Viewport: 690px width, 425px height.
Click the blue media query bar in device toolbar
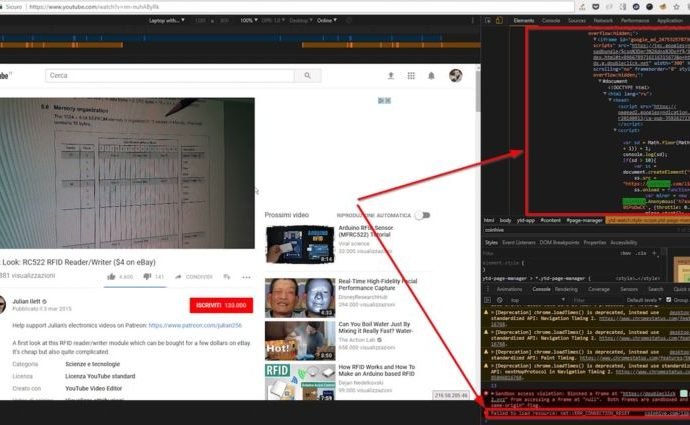click(220, 38)
